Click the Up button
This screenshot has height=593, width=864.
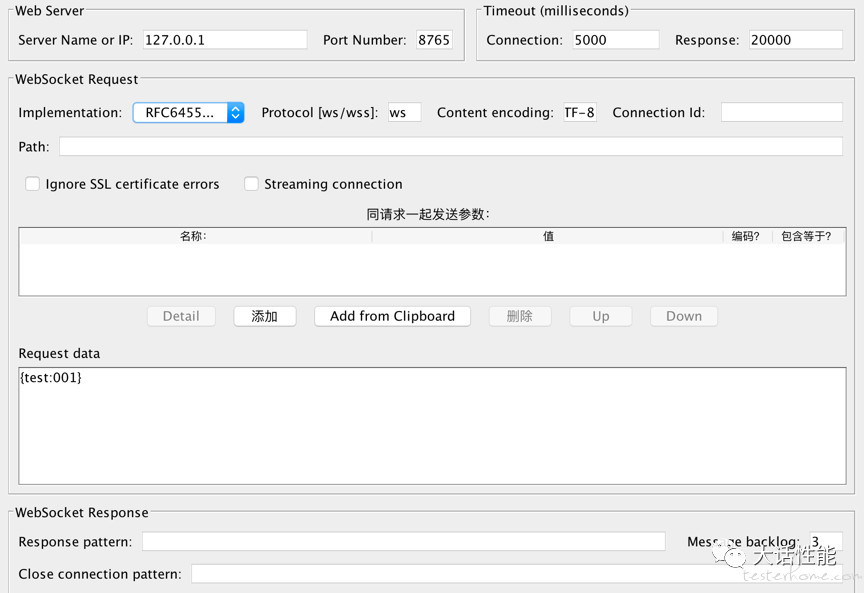(x=601, y=316)
